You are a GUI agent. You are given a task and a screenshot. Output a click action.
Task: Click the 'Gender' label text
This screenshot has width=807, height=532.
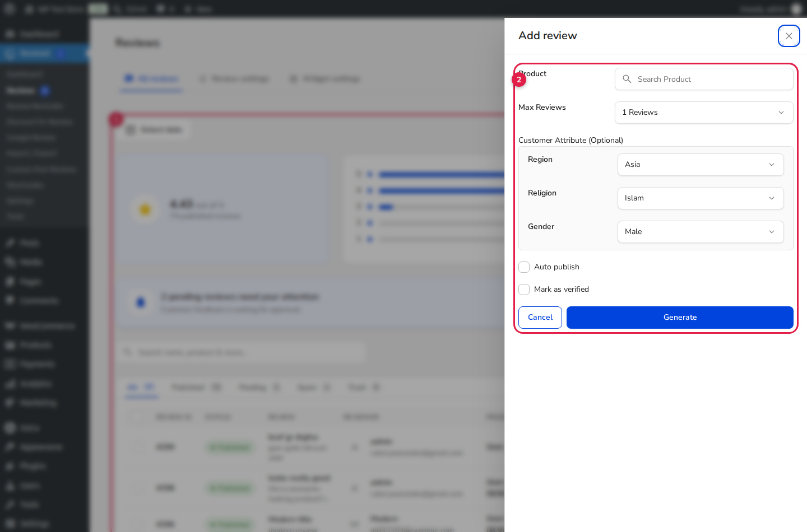(541, 227)
